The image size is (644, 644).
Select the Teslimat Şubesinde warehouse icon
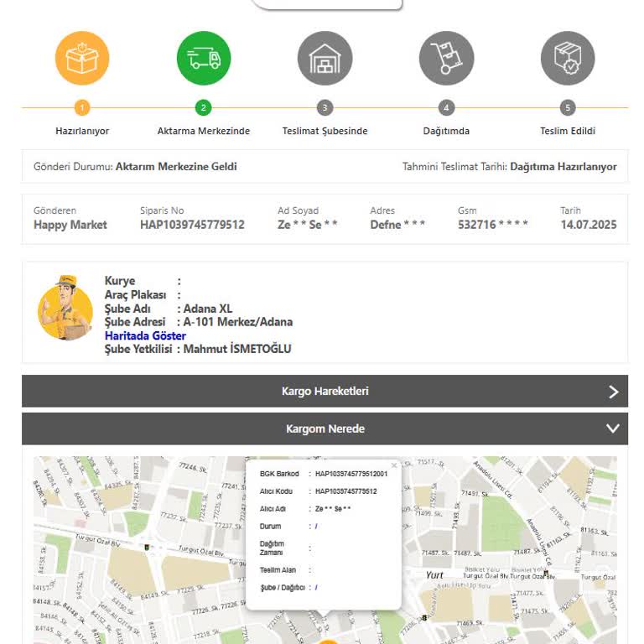[x=325, y=59]
